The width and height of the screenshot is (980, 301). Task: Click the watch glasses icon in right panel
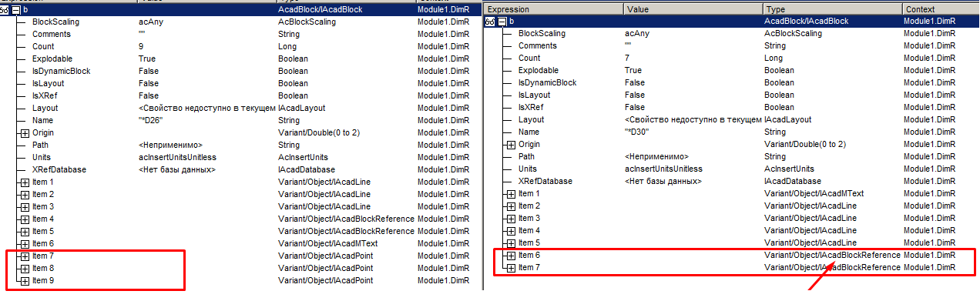point(490,22)
